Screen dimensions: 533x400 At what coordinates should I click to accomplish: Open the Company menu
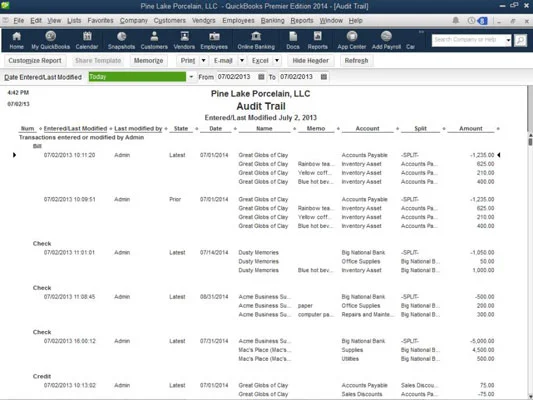point(133,20)
